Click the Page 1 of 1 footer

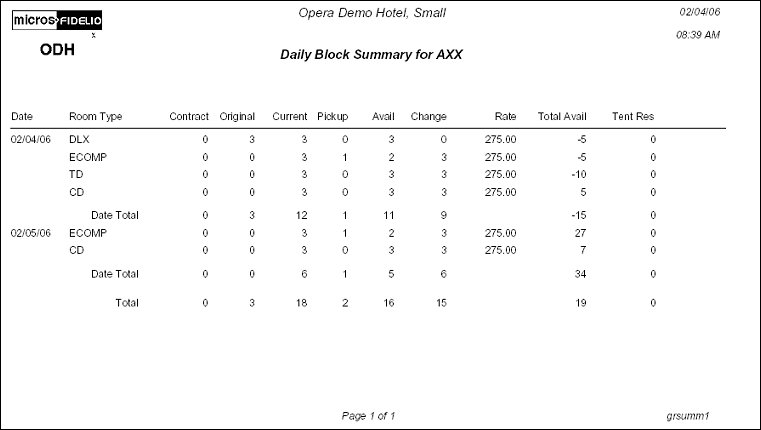[369, 415]
